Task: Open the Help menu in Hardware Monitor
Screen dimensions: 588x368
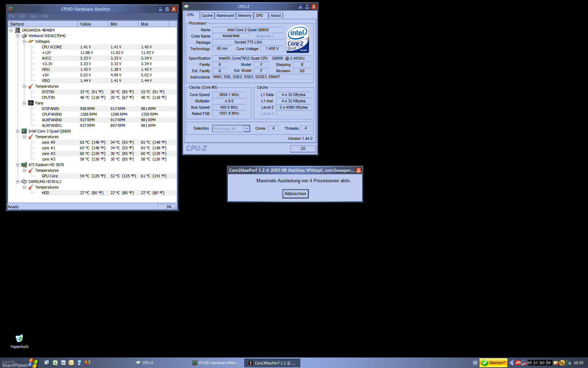Action: click(x=45, y=16)
